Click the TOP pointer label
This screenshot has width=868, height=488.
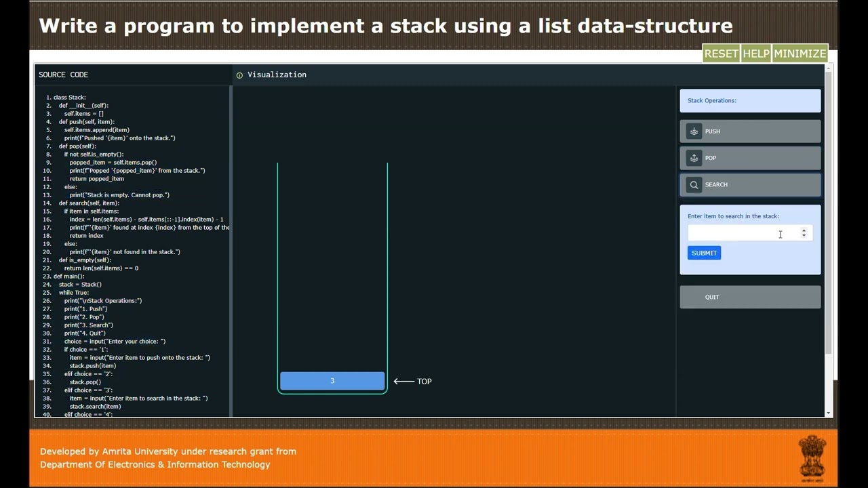click(x=425, y=382)
